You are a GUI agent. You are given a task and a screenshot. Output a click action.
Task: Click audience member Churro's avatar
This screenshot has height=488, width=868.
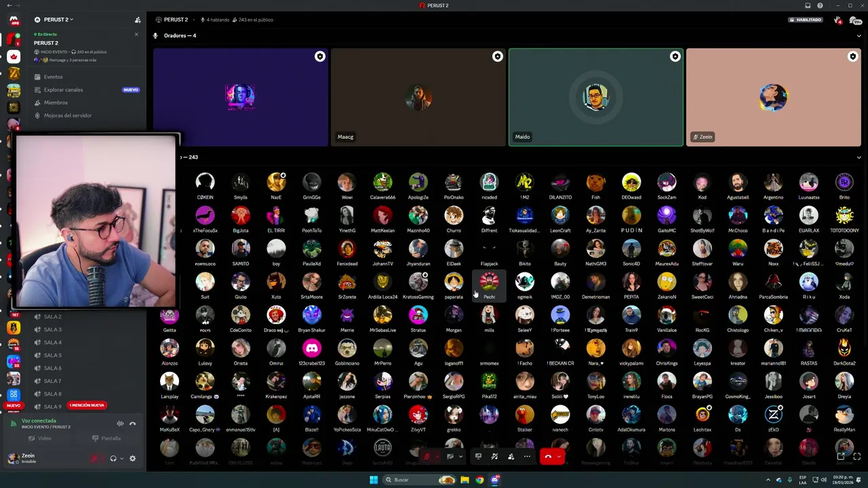pos(454,216)
